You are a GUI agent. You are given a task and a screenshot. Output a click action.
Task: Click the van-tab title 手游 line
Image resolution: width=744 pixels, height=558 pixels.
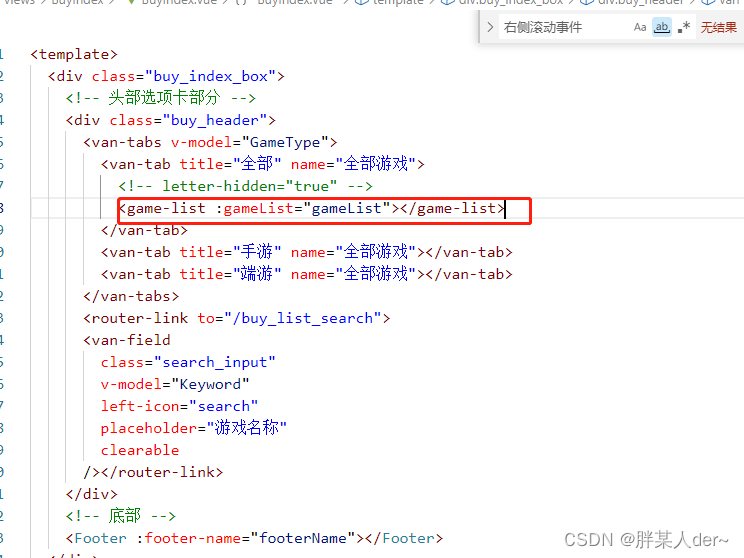tap(307, 252)
